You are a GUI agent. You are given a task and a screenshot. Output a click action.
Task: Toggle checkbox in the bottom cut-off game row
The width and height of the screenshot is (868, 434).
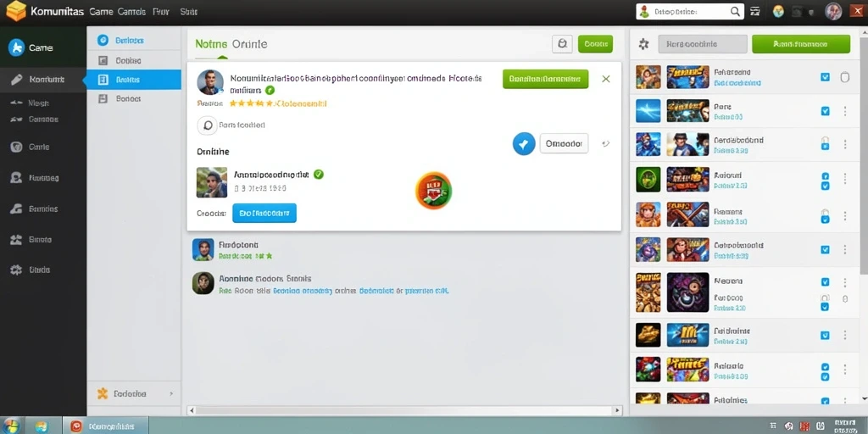pyautogui.click(x=825, y=401)
